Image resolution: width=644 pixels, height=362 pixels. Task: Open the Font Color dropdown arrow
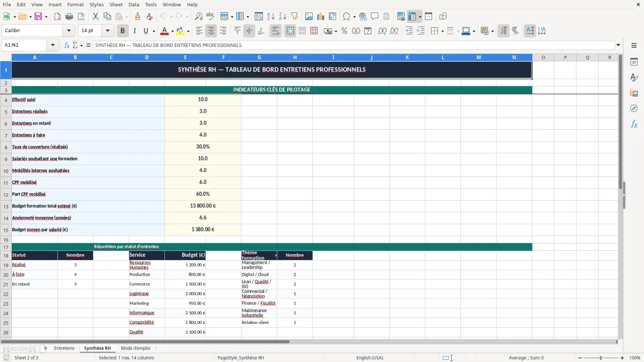[172, 31]
